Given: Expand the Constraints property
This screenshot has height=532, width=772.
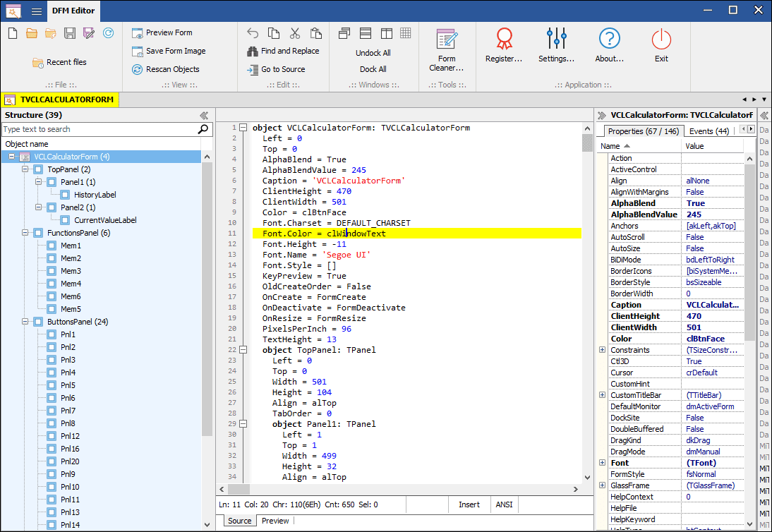Looking at the screenshot, I should (x=602, y=350).
